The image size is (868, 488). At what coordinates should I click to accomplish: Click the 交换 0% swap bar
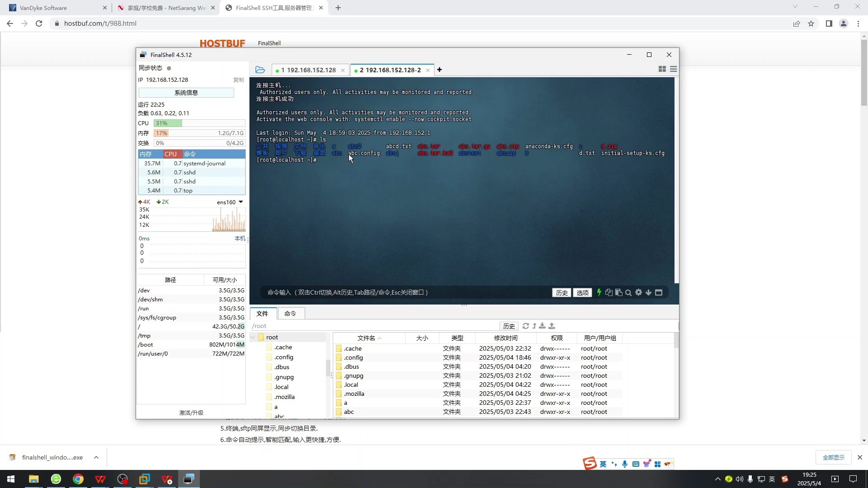(x=199, y=143)
